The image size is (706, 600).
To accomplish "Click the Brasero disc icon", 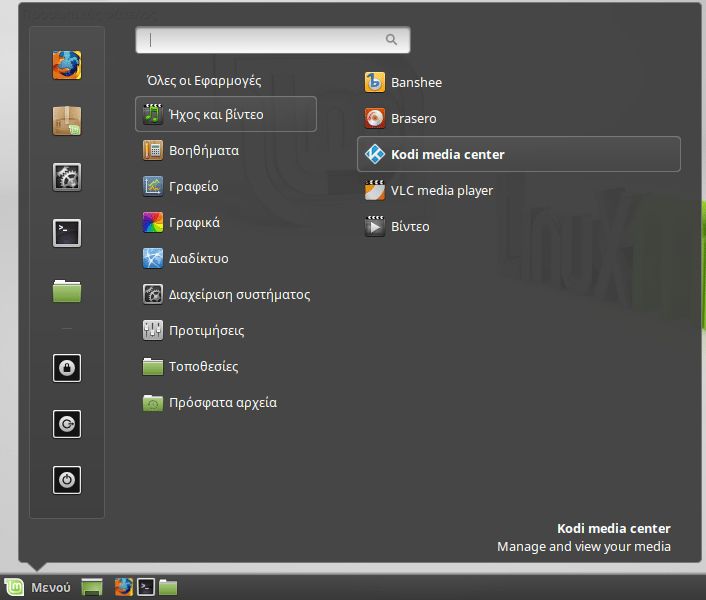I will (375, 118).
